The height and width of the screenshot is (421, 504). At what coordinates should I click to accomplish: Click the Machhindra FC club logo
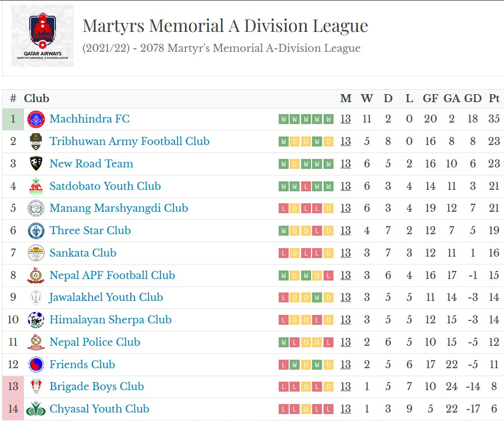coord(36,119)
